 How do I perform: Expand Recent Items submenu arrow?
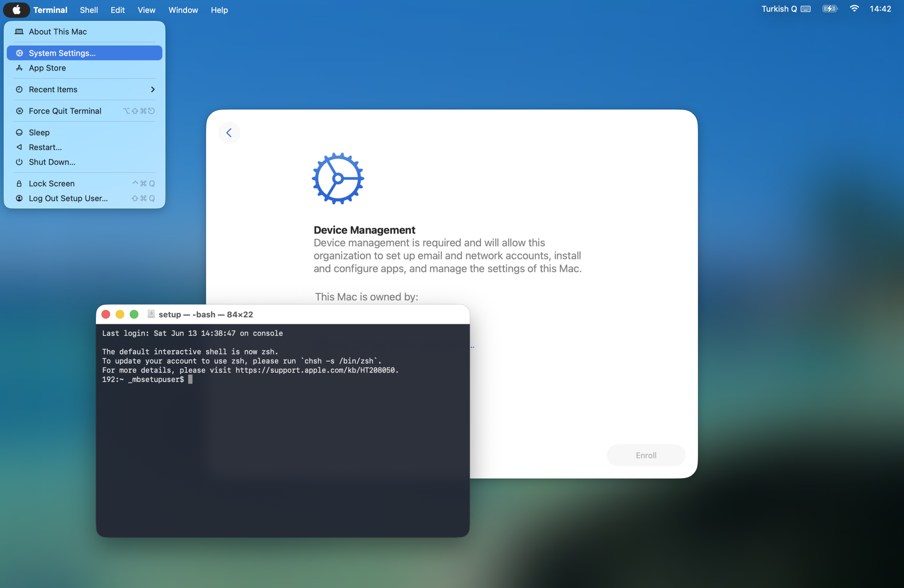(153, 90)
